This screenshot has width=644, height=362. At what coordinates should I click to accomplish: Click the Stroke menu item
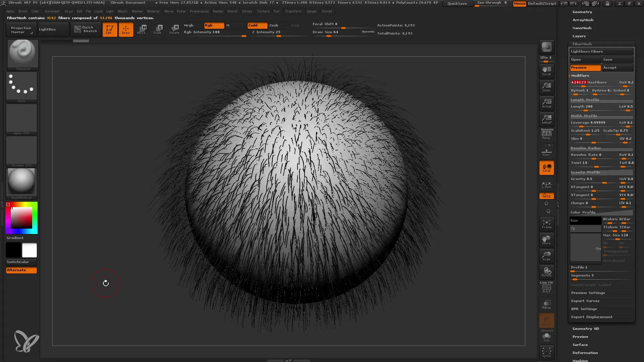(247, 11)
